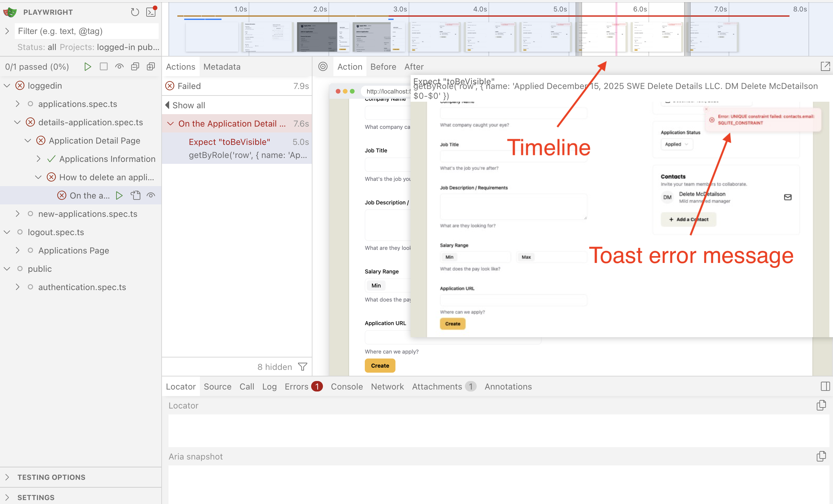Open trace in external window via top-right icon
Screen dimensions: 833x504
point(825,66)
